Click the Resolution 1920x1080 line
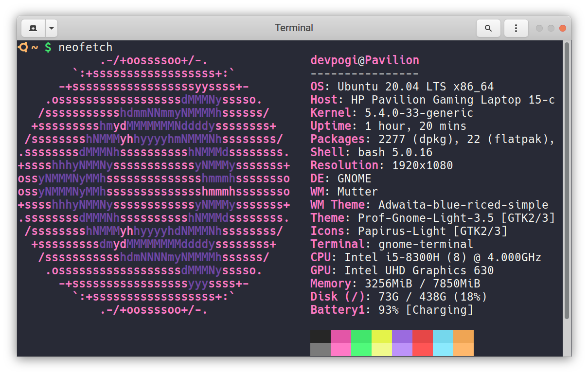588x375 pixels. [382, 165]
